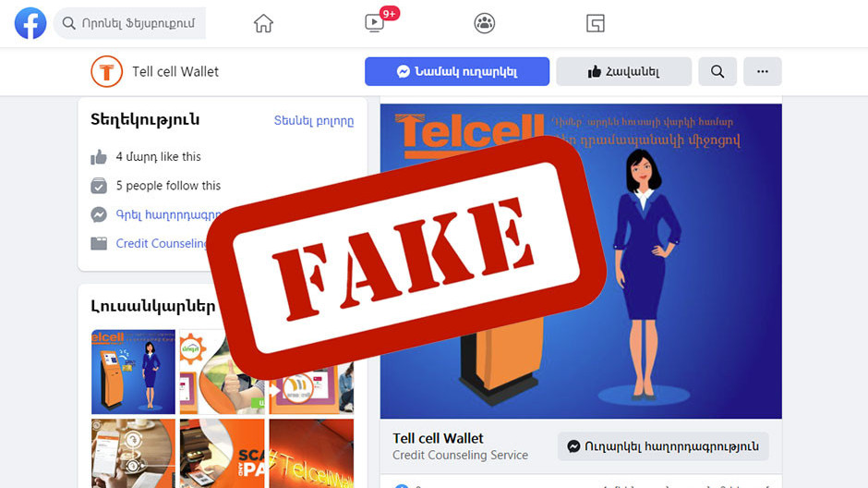Click the Tell cell Wallet orange profile picture

107,71
